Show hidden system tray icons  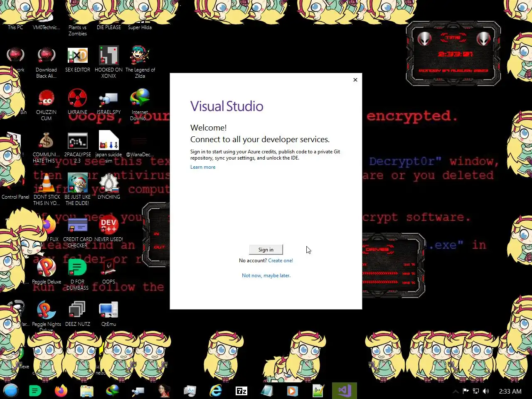[456, 391]
